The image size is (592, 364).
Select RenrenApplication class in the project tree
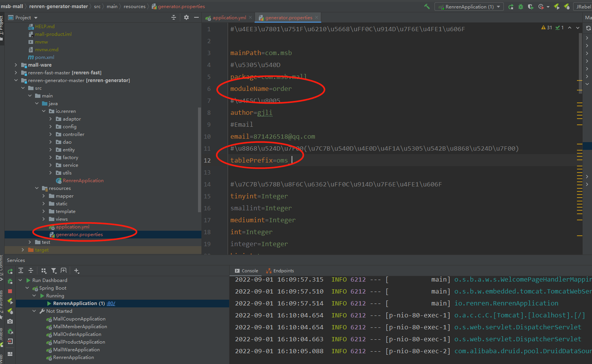click(80, 181)
